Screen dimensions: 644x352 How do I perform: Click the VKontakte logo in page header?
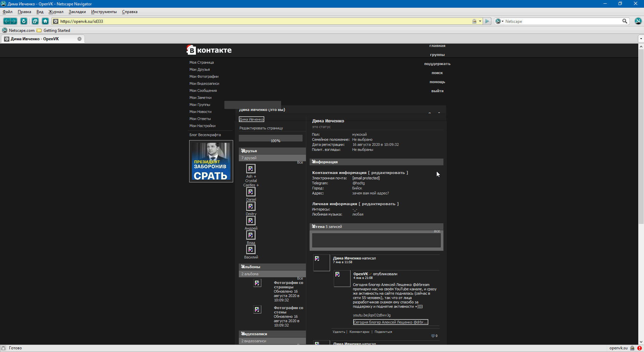tap(209, 50)
